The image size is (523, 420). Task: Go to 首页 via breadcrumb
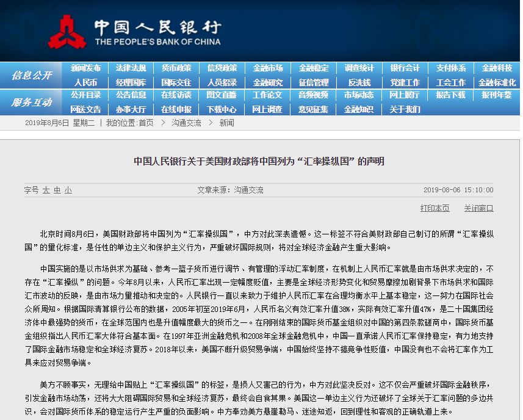(x=146, y=123)
